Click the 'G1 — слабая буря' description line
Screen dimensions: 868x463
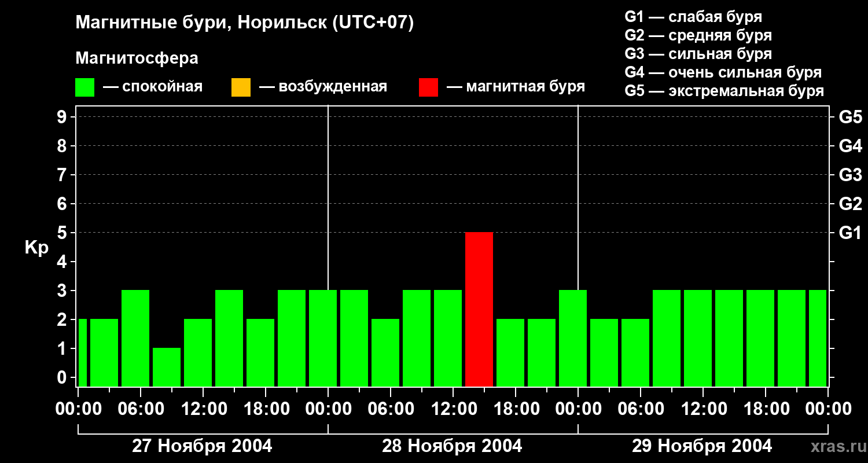pos(693,17)
